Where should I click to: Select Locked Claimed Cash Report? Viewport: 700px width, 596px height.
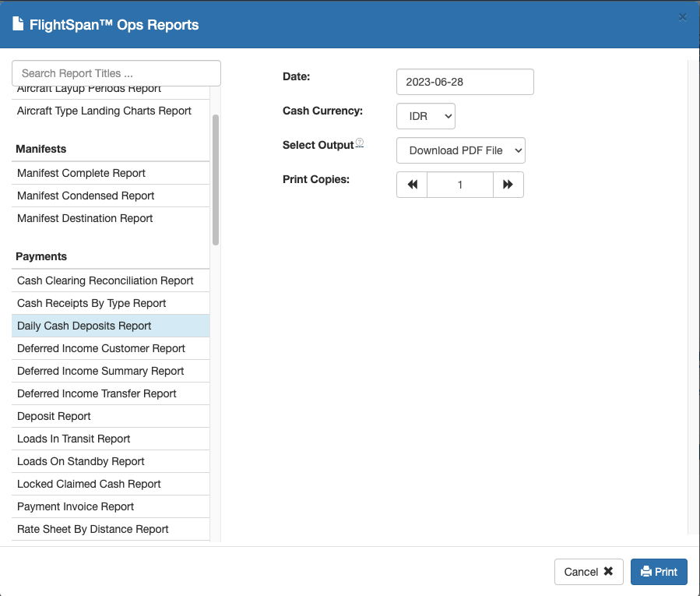(111, 484)
